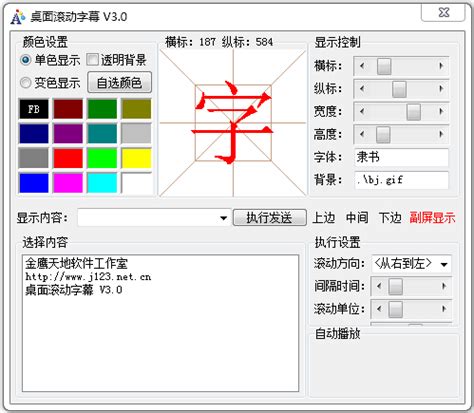Image resolution: width=474 pixels, height=413 pixels.
Task: Close the 桌面滚动字幕 window
Action: coord(443,13)
